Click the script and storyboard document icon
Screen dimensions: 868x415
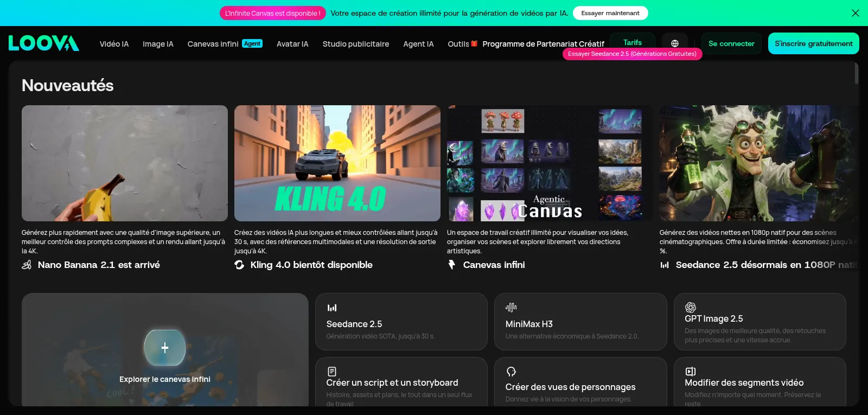coord(332,372)
